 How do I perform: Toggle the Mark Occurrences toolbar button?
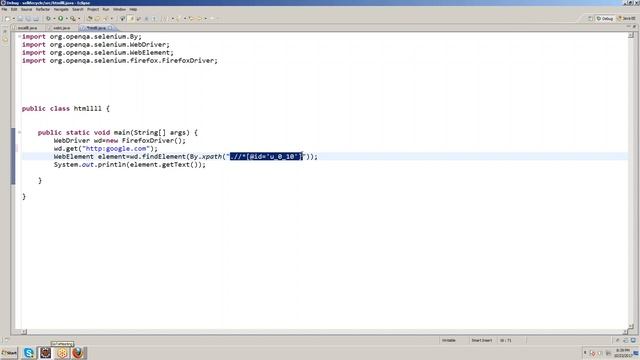coord(131,18)
